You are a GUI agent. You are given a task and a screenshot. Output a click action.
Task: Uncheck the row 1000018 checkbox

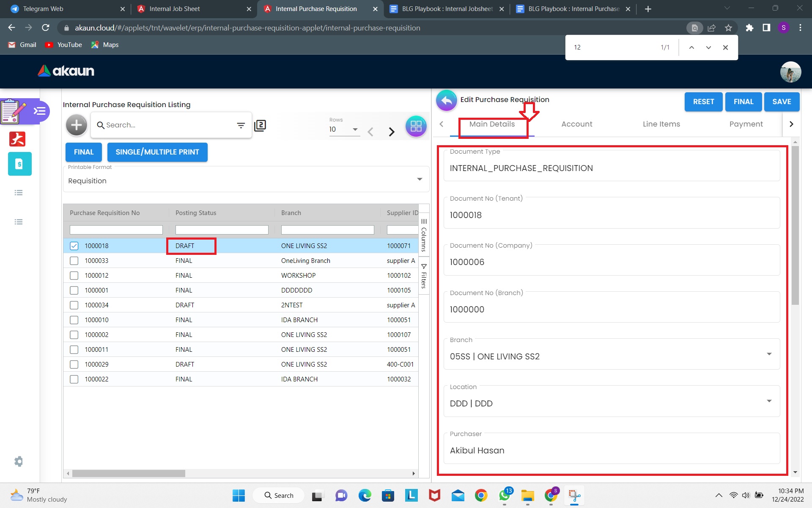point(74,246)
